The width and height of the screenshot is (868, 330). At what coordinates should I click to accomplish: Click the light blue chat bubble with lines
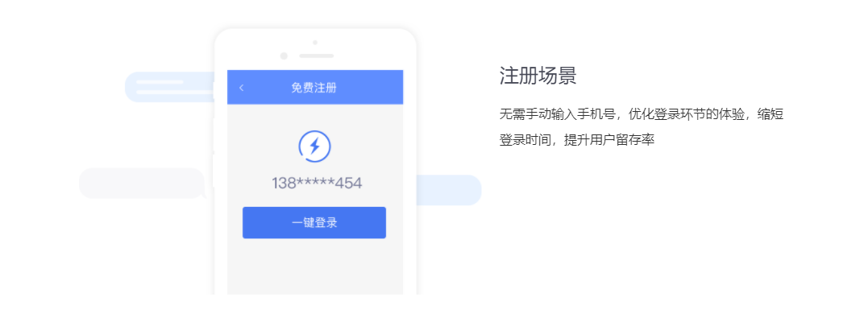pyautogui.click(x=168, y=87)
